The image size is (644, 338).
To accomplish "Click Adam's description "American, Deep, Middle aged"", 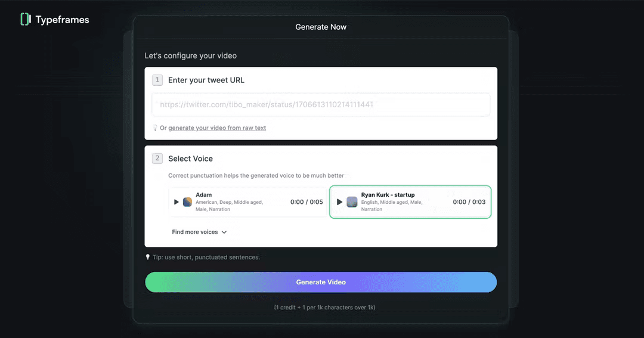I will point(229,202).
